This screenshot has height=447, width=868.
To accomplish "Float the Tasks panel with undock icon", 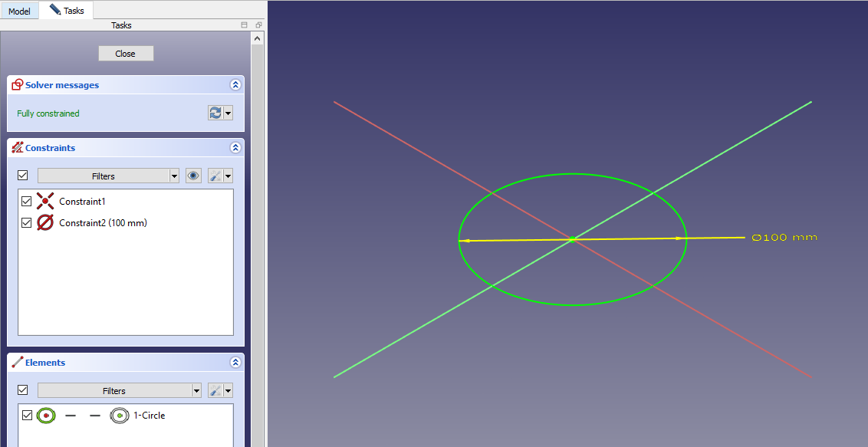I will click(x=258, y=25).
